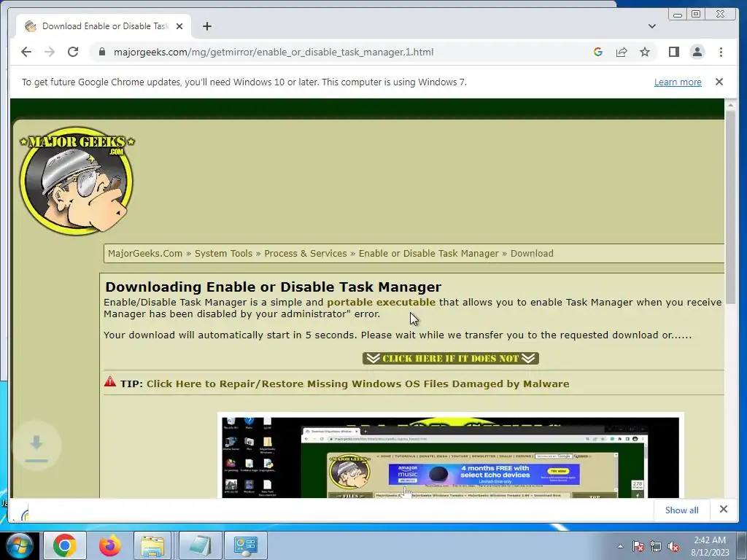Viewport: 747px width, 560px height.
Task: Dismiss the Chrome update info bar
Action: coord(719,82)
